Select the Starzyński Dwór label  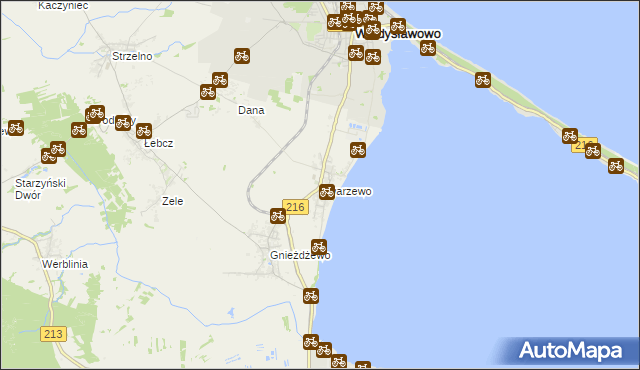point(40,189)
